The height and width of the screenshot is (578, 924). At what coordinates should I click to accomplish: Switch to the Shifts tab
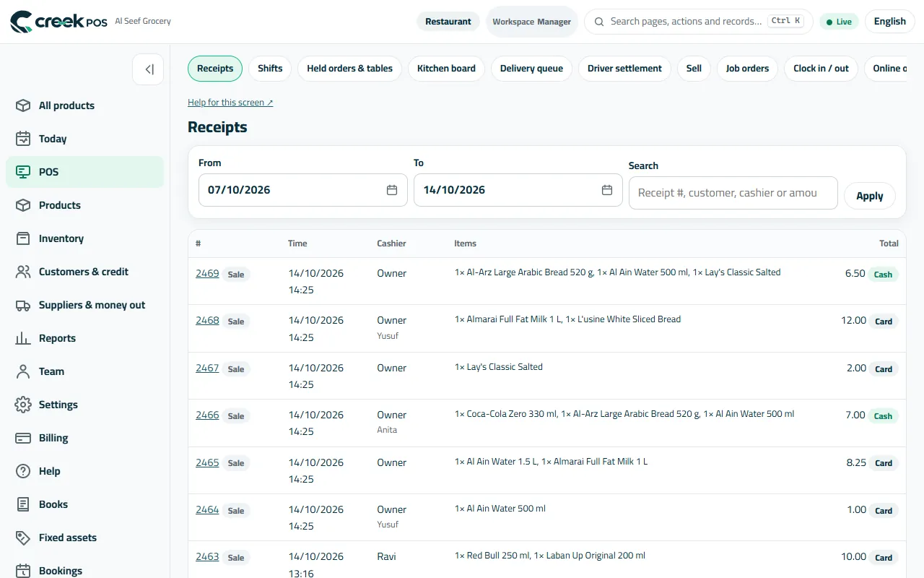270,69
